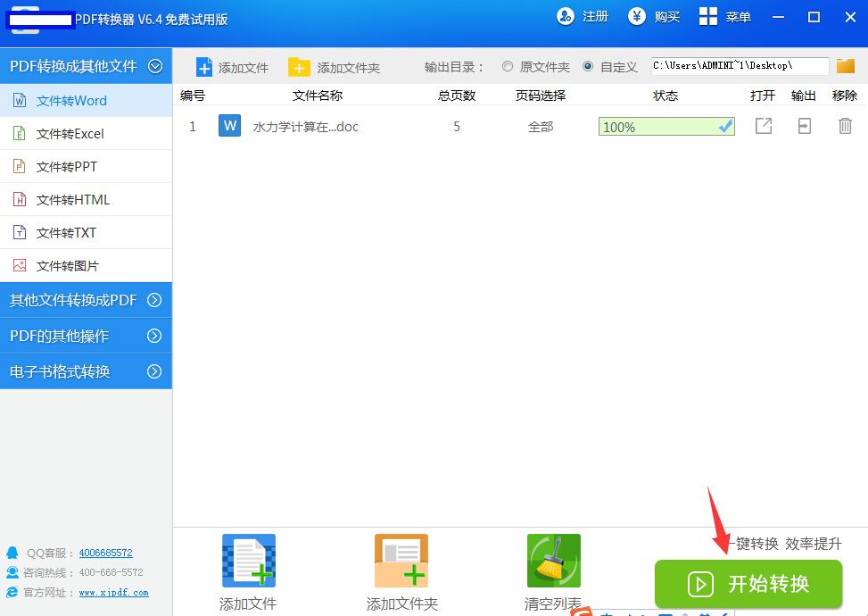Image resolution: width=868 pixels, height=616 pixels.
Task: Select the 原文件夹 radio button
Action: 507,66
